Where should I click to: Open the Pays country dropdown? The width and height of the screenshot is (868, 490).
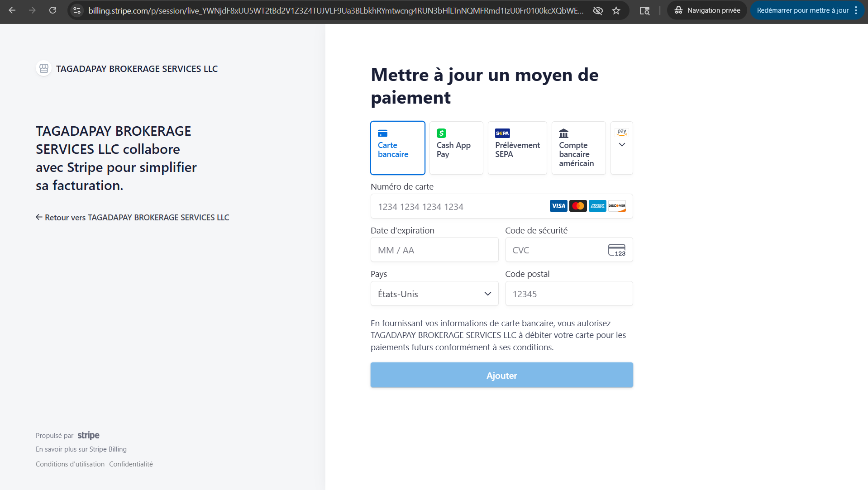(x=434, y=294)
